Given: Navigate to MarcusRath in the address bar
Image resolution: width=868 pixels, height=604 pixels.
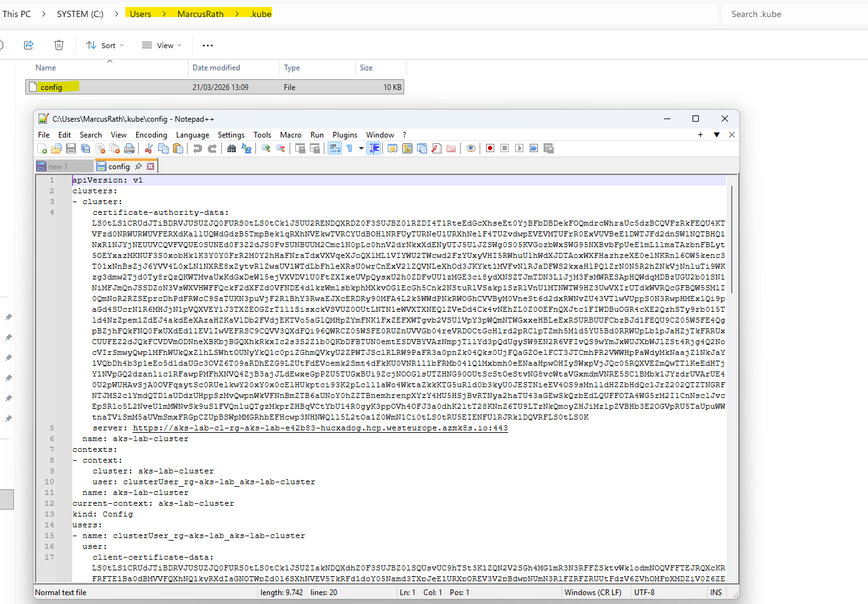Looking at the screenshot, I should click(x=200, y=14).
